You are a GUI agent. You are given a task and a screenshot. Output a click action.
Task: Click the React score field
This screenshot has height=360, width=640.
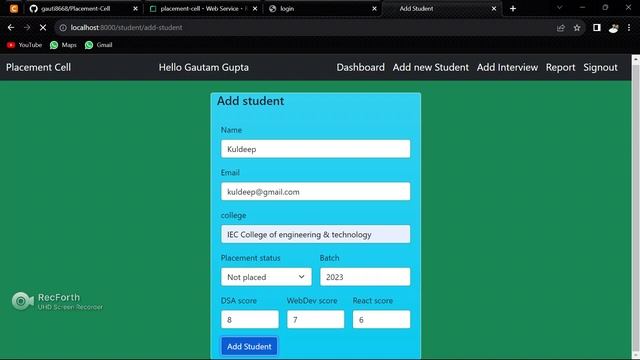pyautogui.click(x=381, y=319)
